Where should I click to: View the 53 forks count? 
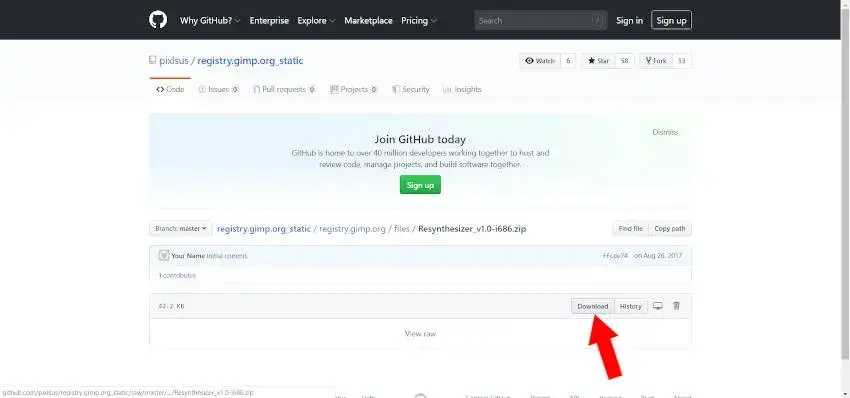681,61
